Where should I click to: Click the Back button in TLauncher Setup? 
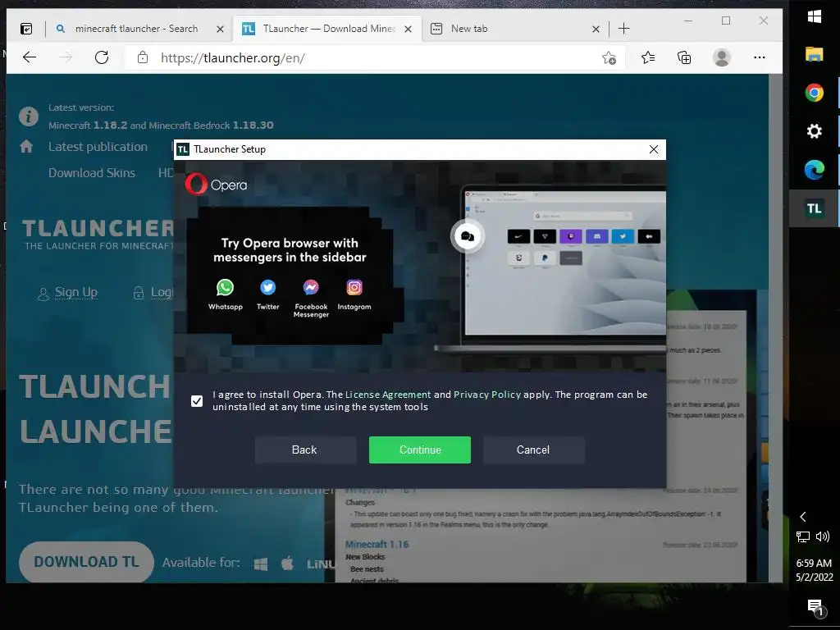pos(305,450)
